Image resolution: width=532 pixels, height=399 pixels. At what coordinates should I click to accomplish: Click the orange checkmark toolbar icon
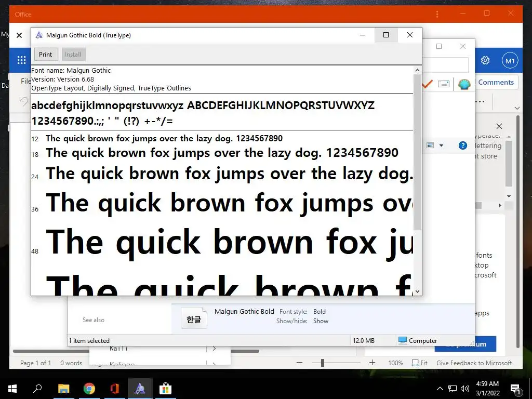pyautogui.click(x=427, y=84)
